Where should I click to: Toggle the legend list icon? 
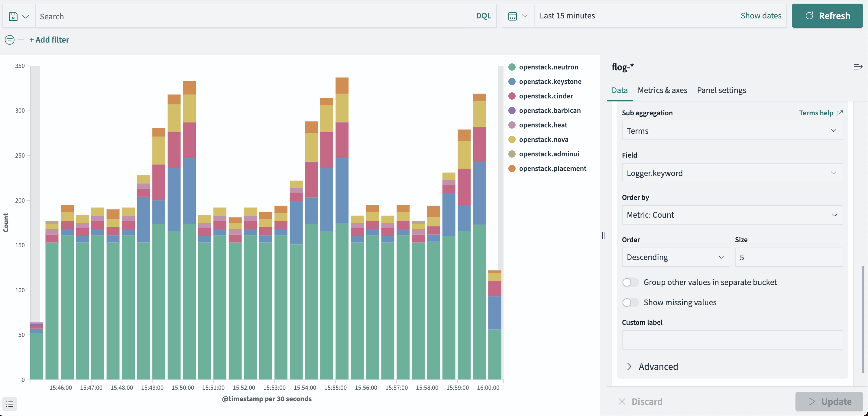(x=9, y=404)
